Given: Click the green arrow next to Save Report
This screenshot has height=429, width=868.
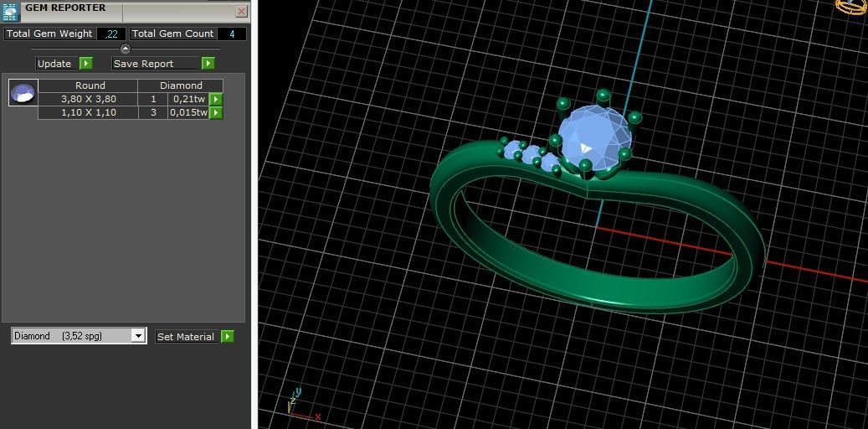Looking at the screenshot, I should coord(208,63).
